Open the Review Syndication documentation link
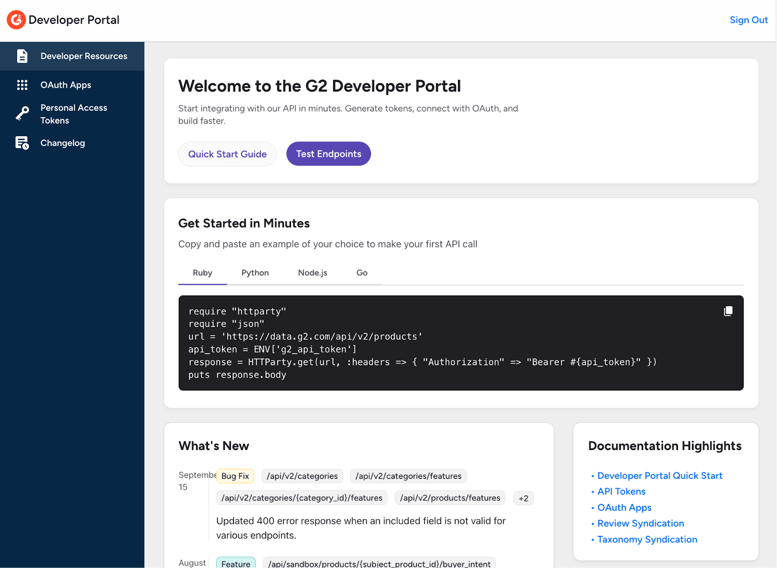The height and width of the screenshot is (568, 777). [640, 524]
